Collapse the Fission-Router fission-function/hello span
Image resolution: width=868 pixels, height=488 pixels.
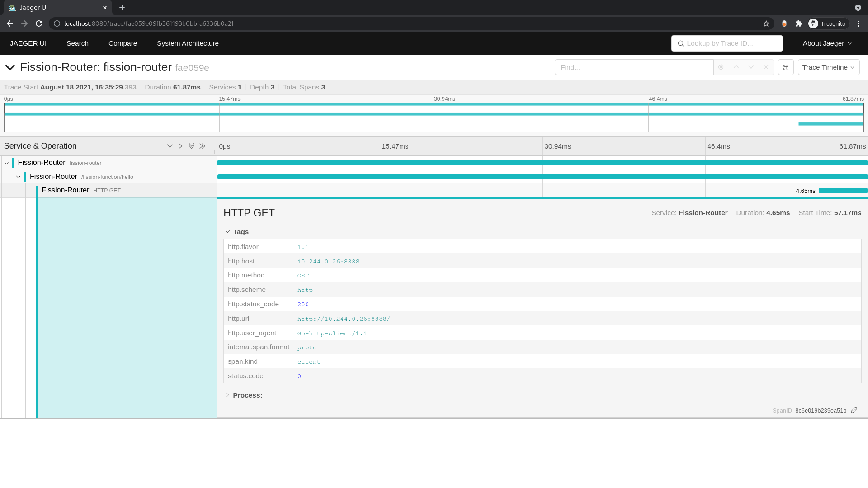coord(18,176)
